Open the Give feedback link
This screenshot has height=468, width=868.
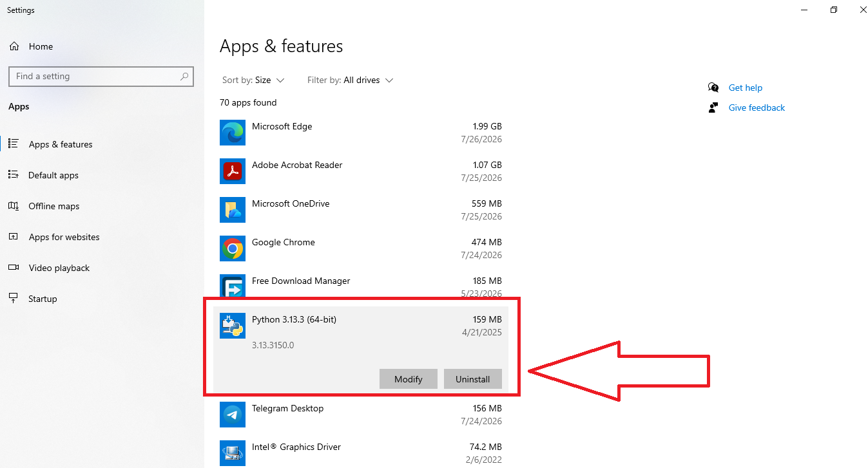[757, 108]
